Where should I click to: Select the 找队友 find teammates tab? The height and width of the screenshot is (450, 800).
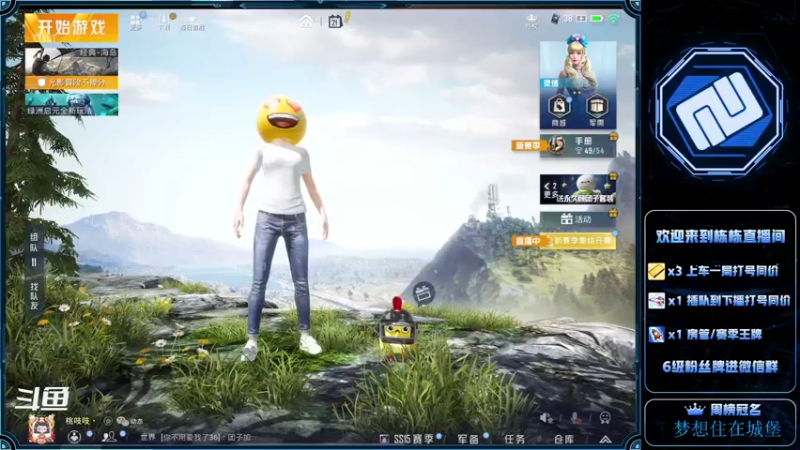click(x=34, y=296)
